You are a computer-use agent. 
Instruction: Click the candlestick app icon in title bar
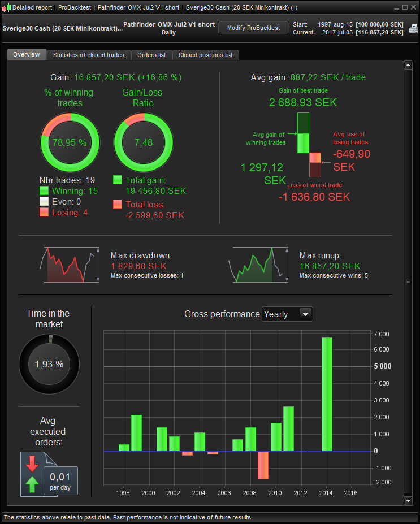(6, 7)
